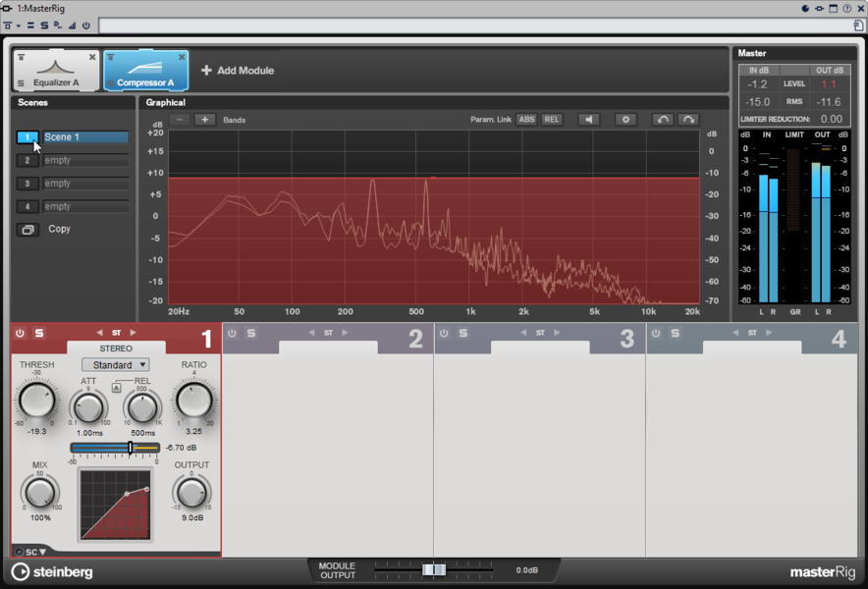Open the graphical settings gear

(625, 120)
